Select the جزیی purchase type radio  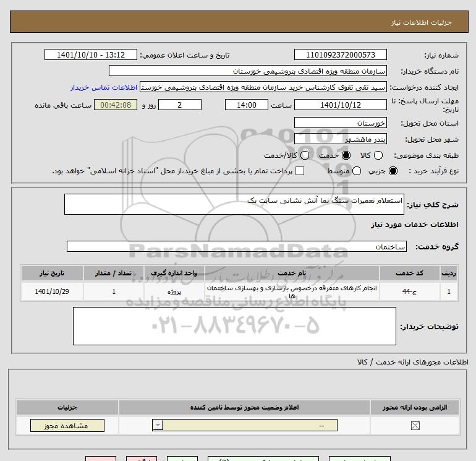click(393, 171)
